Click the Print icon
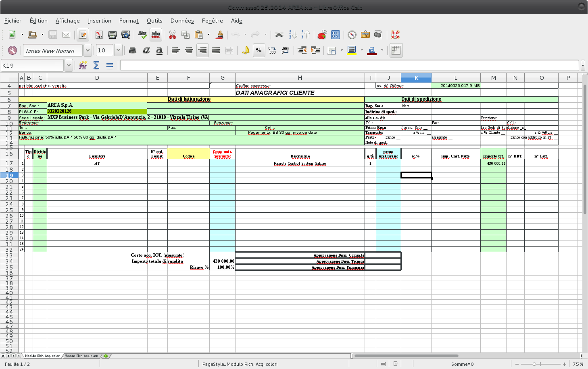Viewport: 588px width, 369px height. click(x=113, y=35)
